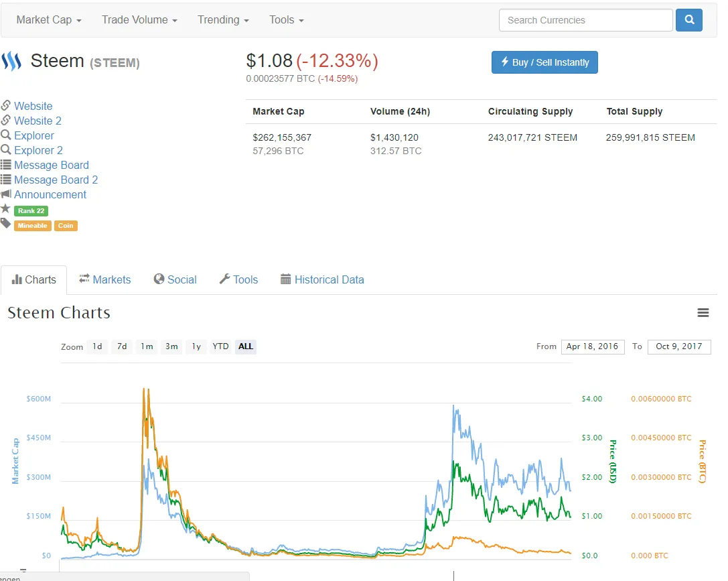Click the tag icon beside Mineable

[5, 223]
